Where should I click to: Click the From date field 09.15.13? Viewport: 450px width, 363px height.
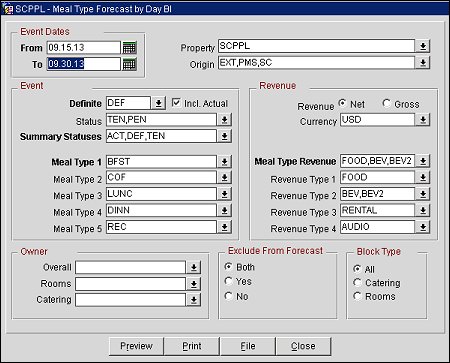83,48
